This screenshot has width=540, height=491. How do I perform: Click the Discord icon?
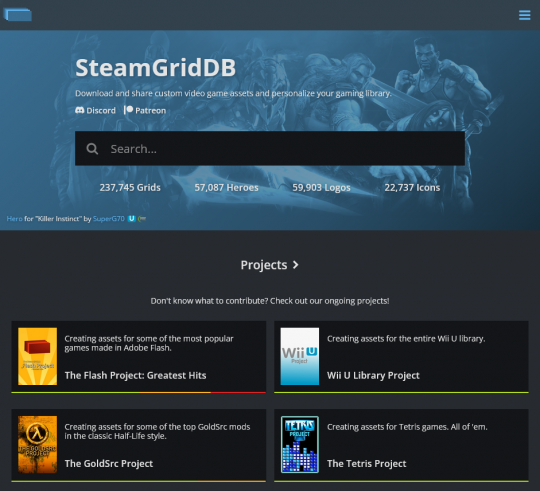click(x=80, y=110)
